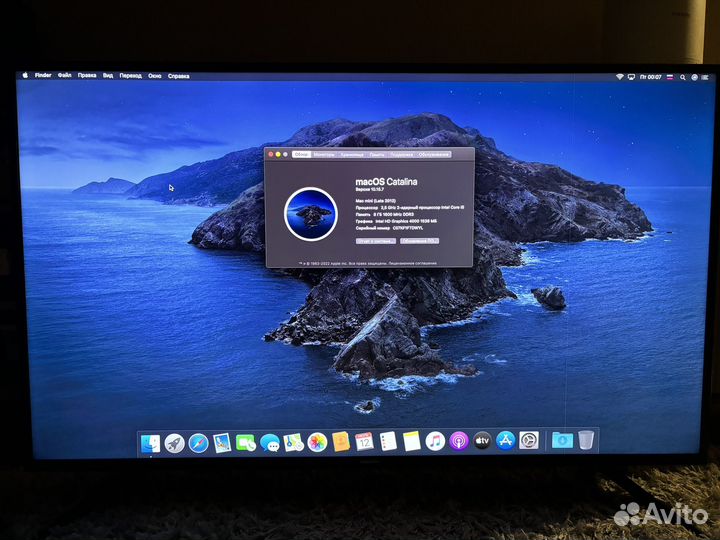This screenshot has width=720, height=540.
Task: Open Contacts book icon in Dock
Action: click(341, 442)
